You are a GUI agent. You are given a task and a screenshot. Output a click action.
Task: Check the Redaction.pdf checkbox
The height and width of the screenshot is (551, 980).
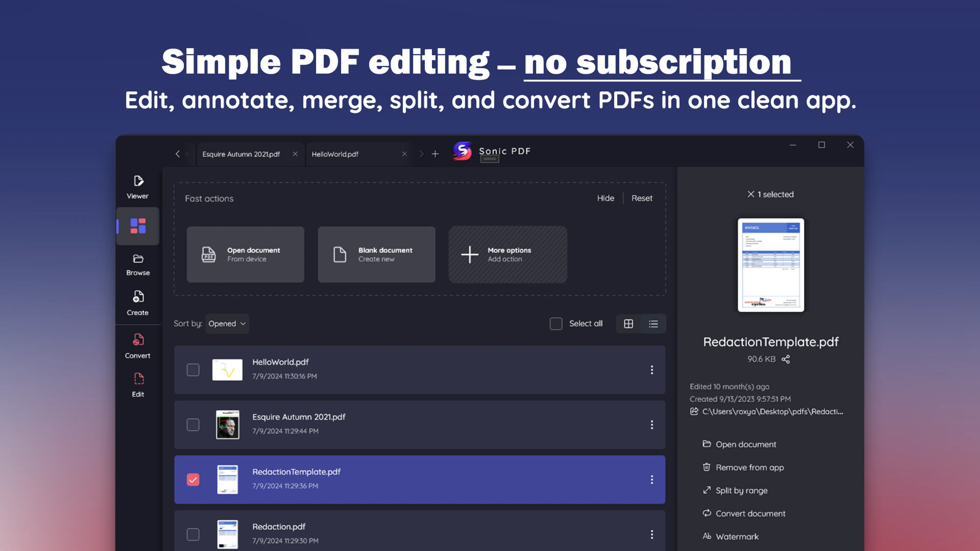[x=193, y=534]
